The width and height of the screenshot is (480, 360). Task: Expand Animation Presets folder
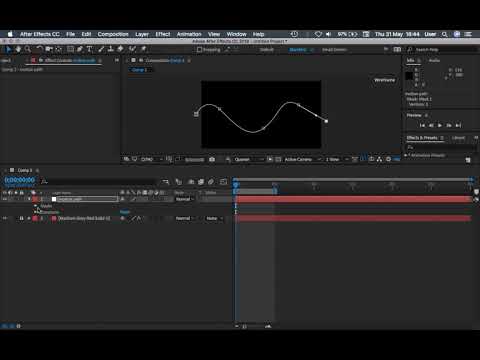coord(406,155)
